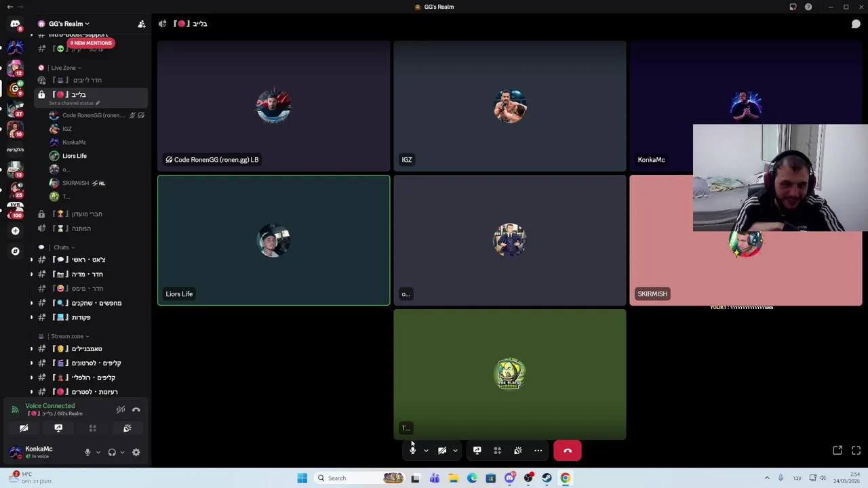Image resolution: width=868 pixels, height=488 pixels.
Task: Open the chat bubble icon at top right
Action: pos(856,24)
